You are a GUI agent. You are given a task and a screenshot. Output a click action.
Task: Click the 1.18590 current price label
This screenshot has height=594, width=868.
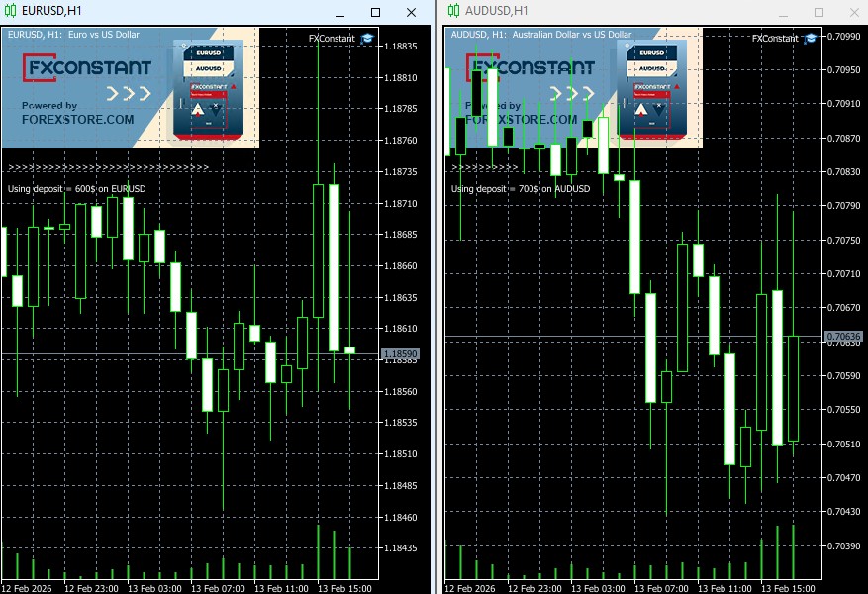pyautogui.click(x=403, y=353)
